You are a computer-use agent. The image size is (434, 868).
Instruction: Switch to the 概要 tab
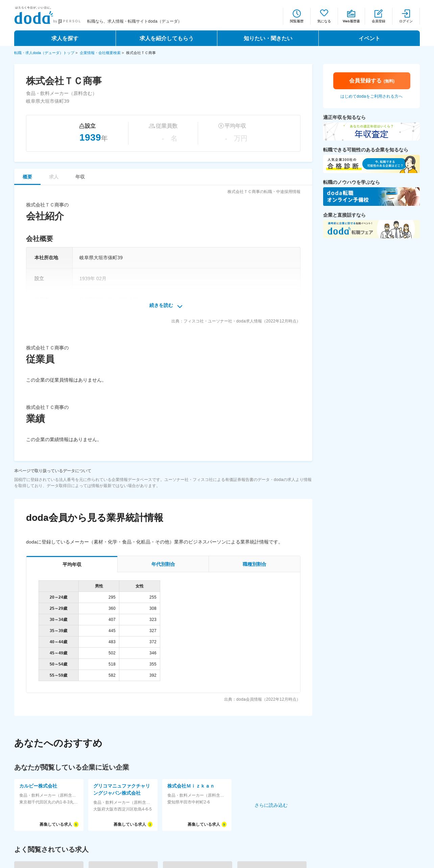(27, 177)
